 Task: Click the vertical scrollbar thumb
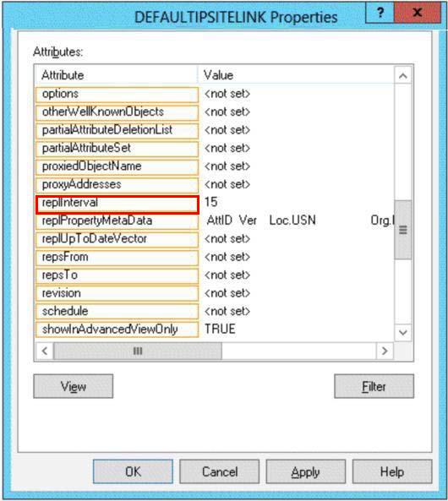pyautogui.click(x=403, y=230)
